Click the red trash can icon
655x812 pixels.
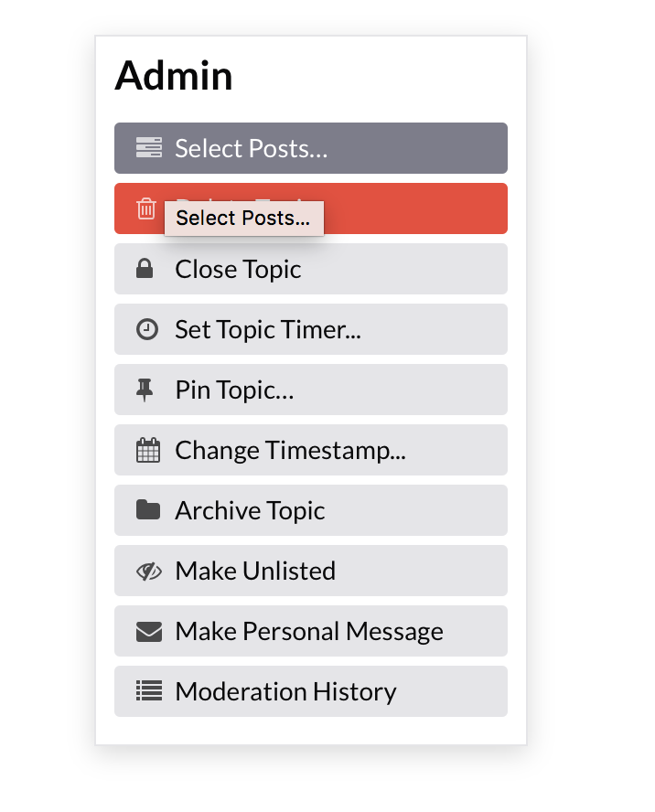click(146, 208)
